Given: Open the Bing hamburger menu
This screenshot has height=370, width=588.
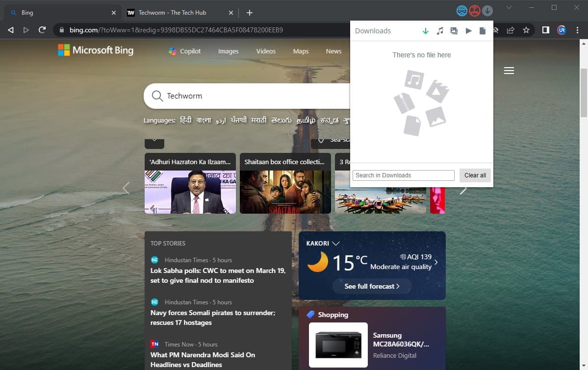Looking at the screenshot, I should pyautogui.click(x=509, y=71).
